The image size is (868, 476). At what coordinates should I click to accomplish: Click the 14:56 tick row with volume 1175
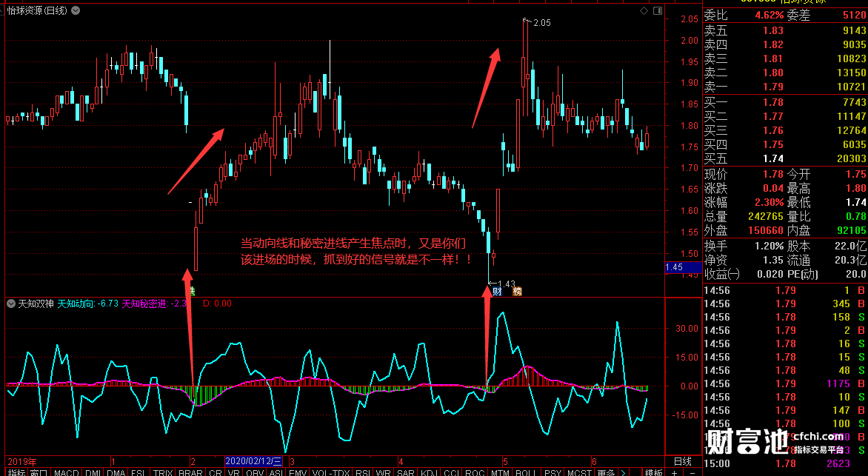tap(785, 383)
